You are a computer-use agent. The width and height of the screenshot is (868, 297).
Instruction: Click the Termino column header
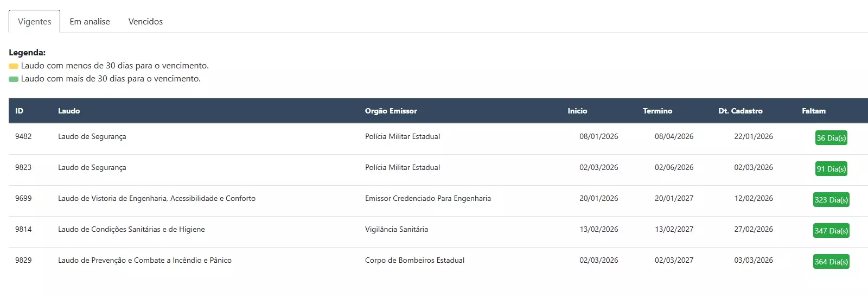click(657, 111)
